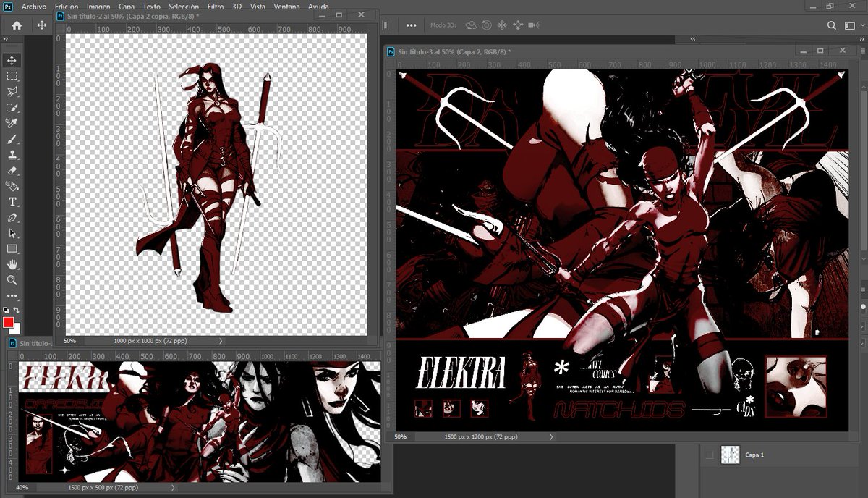Click the Capa 1 layer name
The image size is (868, 498).
754,455
